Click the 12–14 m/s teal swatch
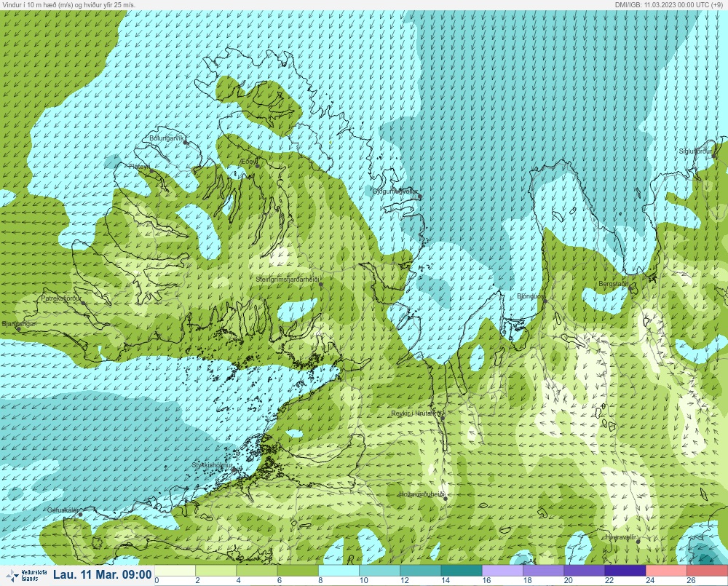The image size is (728, 586). [421, 571]
